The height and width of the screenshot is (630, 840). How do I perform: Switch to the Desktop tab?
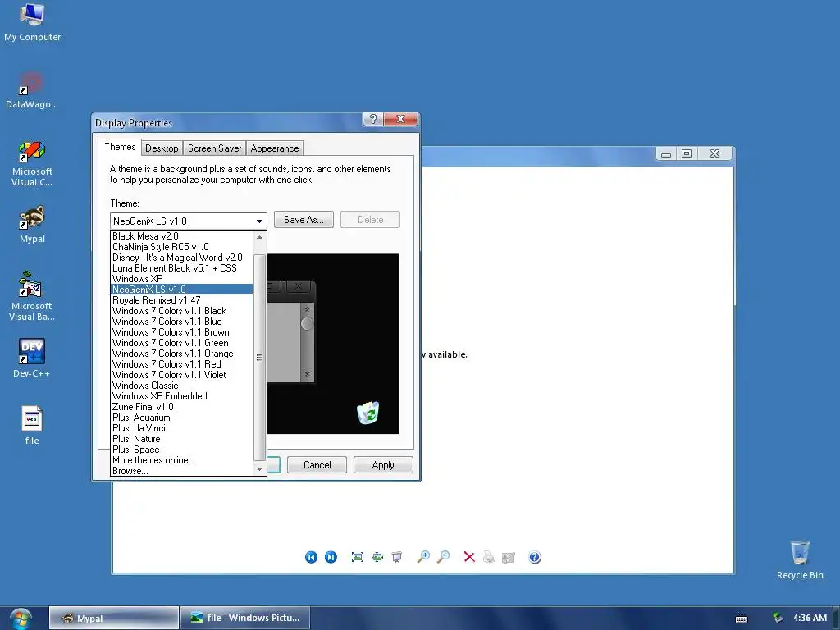coord(162,148)
